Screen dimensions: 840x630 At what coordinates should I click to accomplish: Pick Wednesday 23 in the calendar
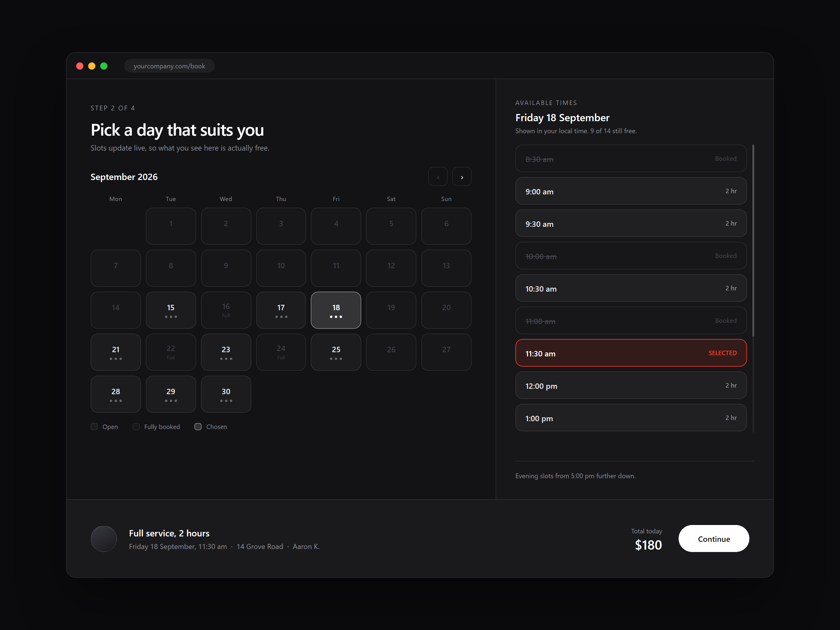[x=226, y=352]
